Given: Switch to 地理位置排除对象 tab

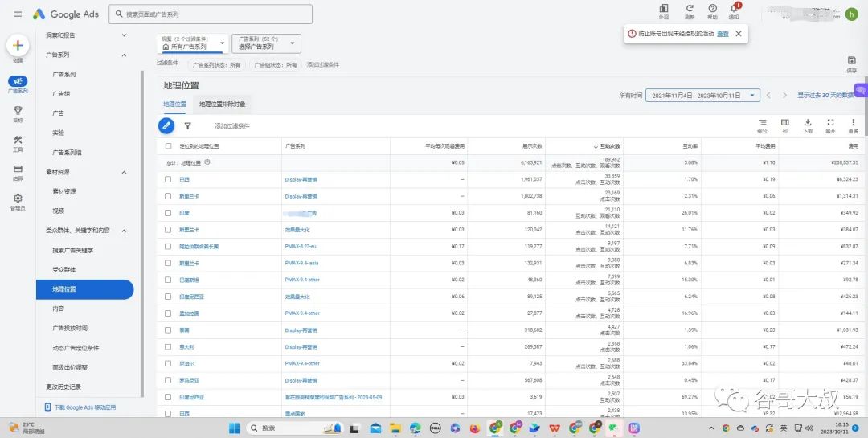Looking at the screenshot, I should pyautogui.click(x=223, y=104).
